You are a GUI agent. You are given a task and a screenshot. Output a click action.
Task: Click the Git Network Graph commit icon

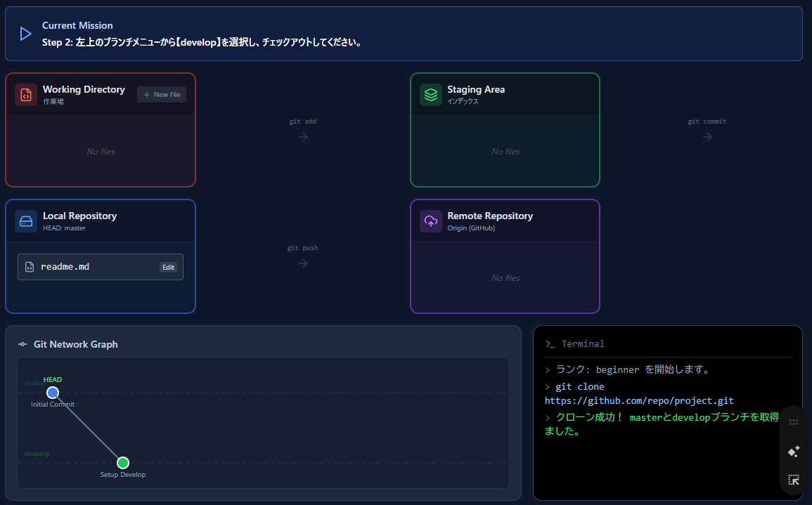click(22, 345)
